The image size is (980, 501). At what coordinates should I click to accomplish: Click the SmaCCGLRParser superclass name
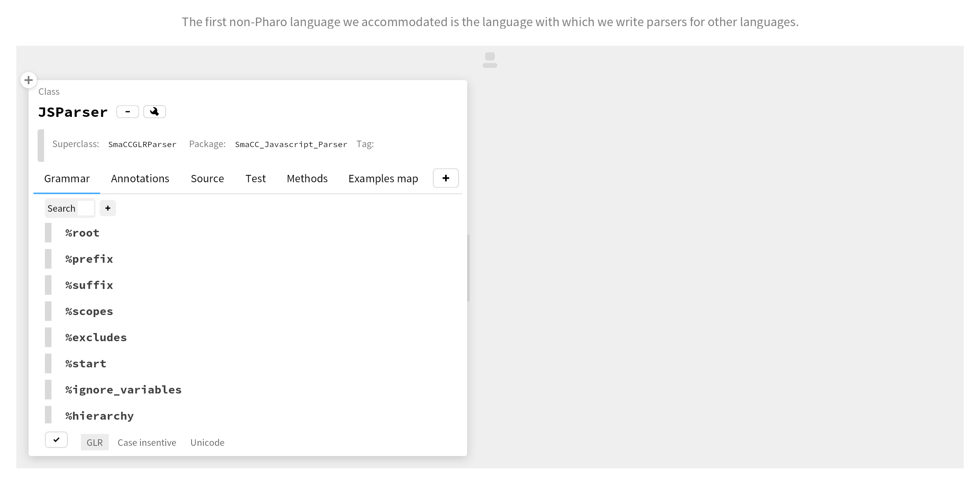click(x=143, y=144)
